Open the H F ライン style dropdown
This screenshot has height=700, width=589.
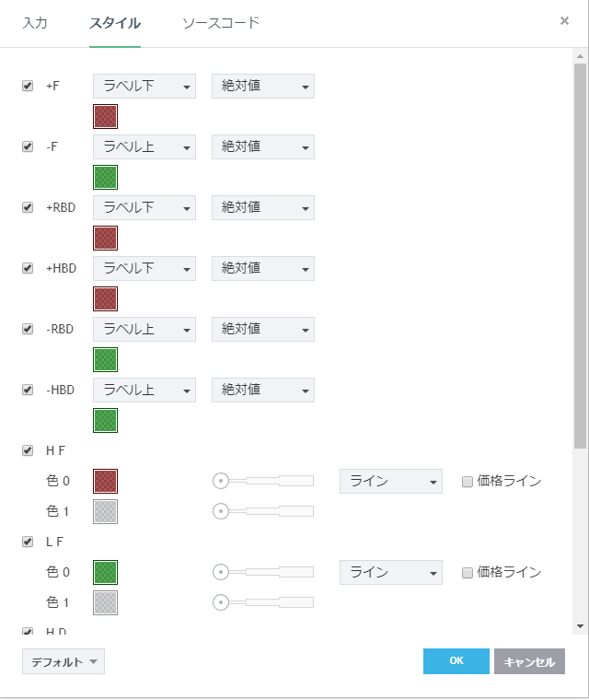tap(391, 481)
